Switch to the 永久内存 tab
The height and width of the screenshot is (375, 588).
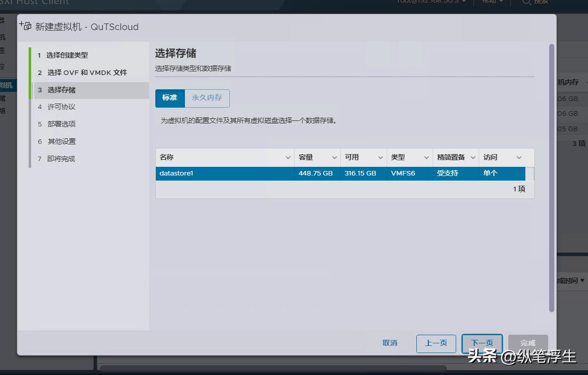point(207,98)
